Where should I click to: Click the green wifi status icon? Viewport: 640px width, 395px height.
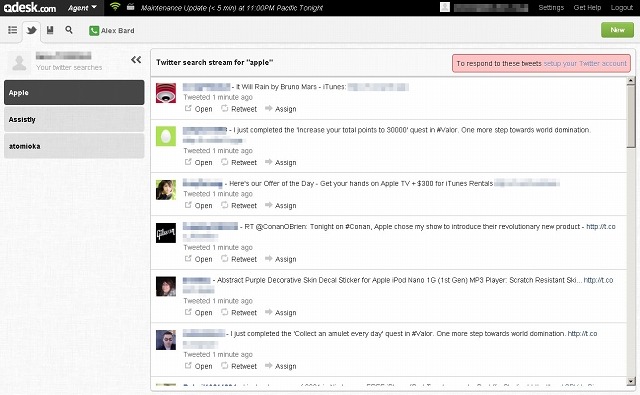click(115, 7)
